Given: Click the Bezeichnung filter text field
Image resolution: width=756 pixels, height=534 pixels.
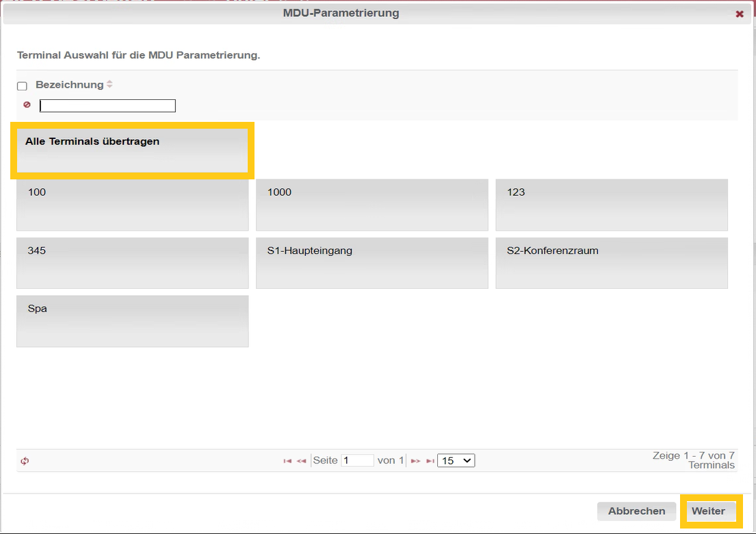Looking at the screenshot, I should (x=107, y=105).
